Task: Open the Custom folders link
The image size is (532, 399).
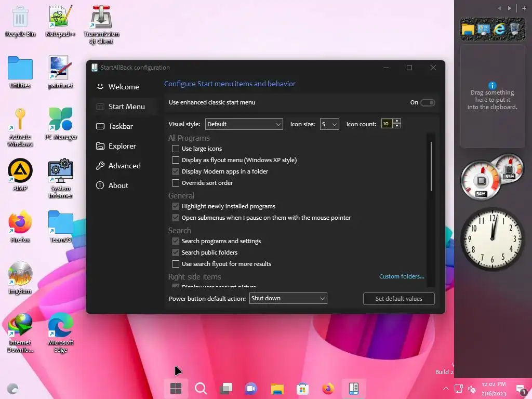Action: click(x=402, y=276)
